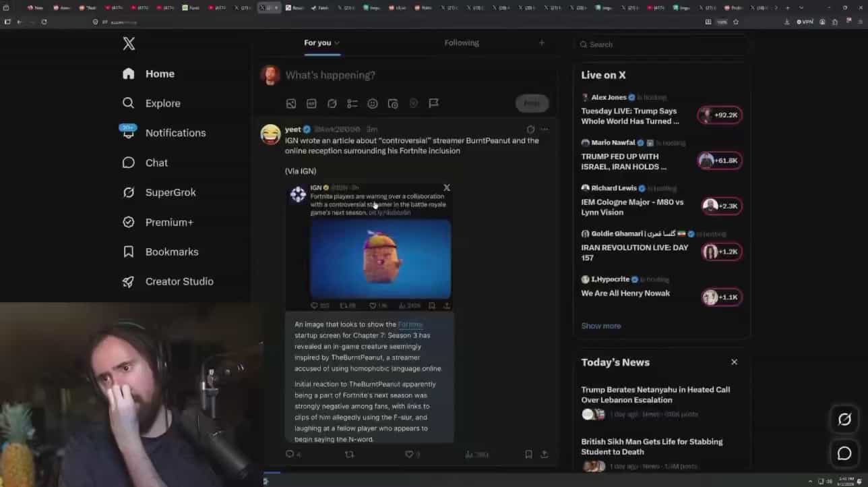This screenshot has height=487, width=868.
Task: Add a GIF to the new post
Action: click(x=311, y=103)
